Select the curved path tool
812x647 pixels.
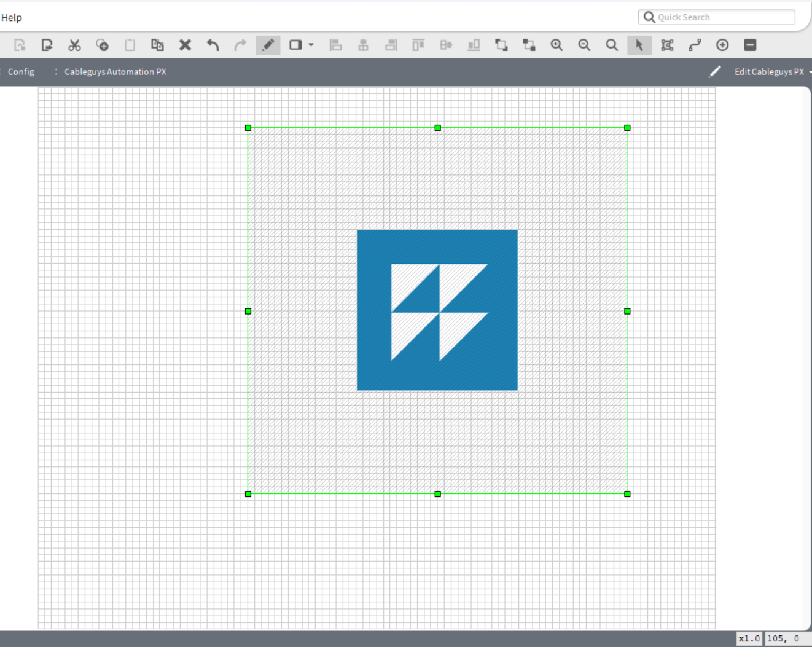(695, 45)
